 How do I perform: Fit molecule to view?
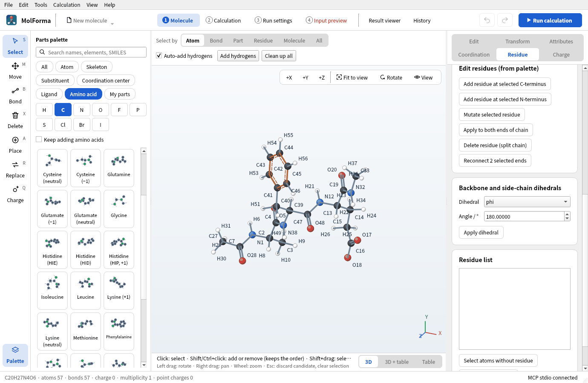[x=352, y=77]
